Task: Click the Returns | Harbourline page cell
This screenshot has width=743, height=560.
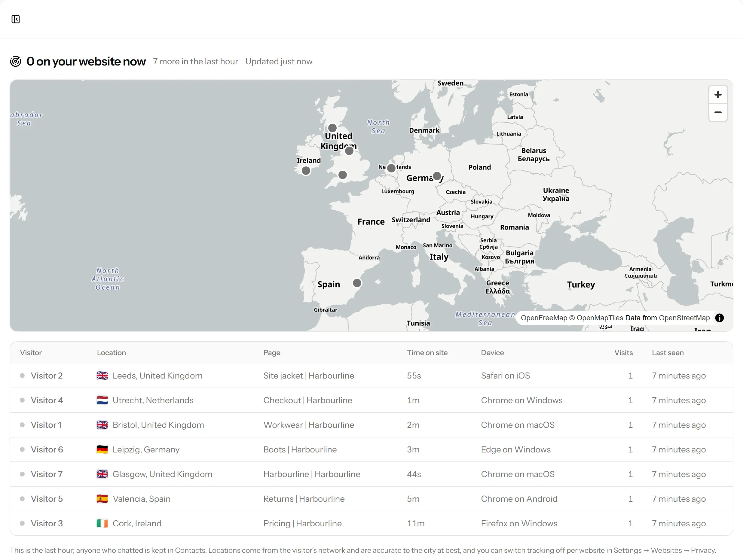Action: pyautogui.click(x=304, y=498)
